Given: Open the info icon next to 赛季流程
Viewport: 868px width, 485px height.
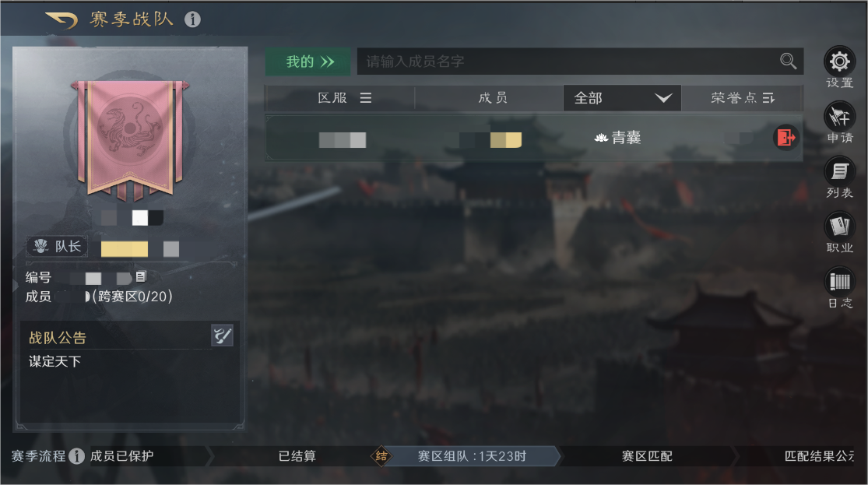Looking at the screenshot, I should [x=76, y=456].
